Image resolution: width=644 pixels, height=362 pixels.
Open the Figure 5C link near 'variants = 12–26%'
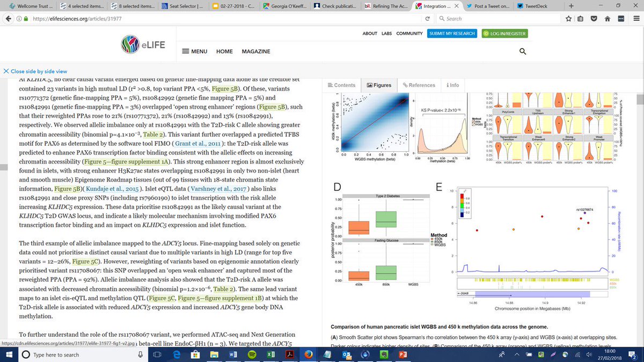(x=86, y=261)
